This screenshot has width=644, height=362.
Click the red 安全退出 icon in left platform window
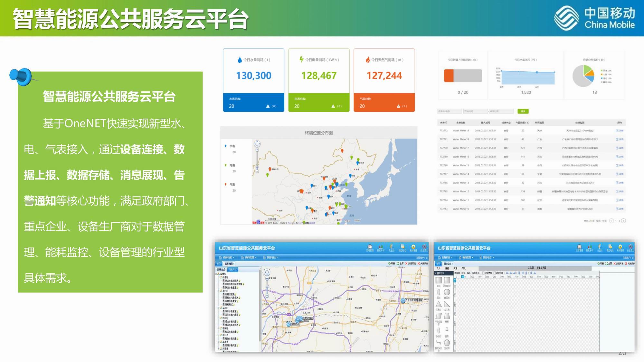coord(424,247)
